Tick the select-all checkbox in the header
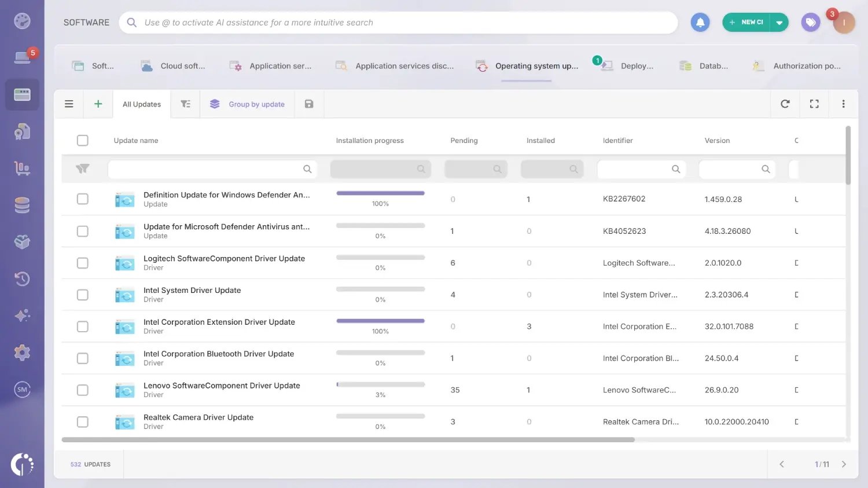 pyautogui.click(x=83, y=141)
